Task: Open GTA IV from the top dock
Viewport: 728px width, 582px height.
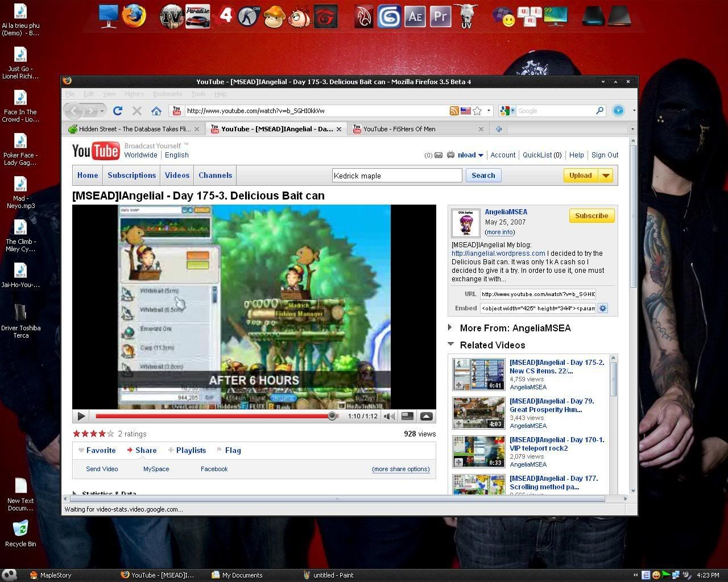Action: coord(171,16)
